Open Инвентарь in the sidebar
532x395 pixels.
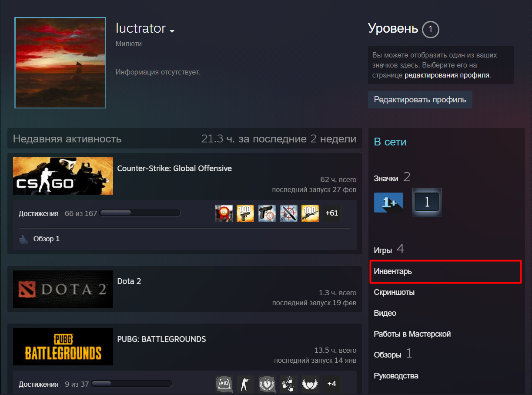tap(393, 271)
